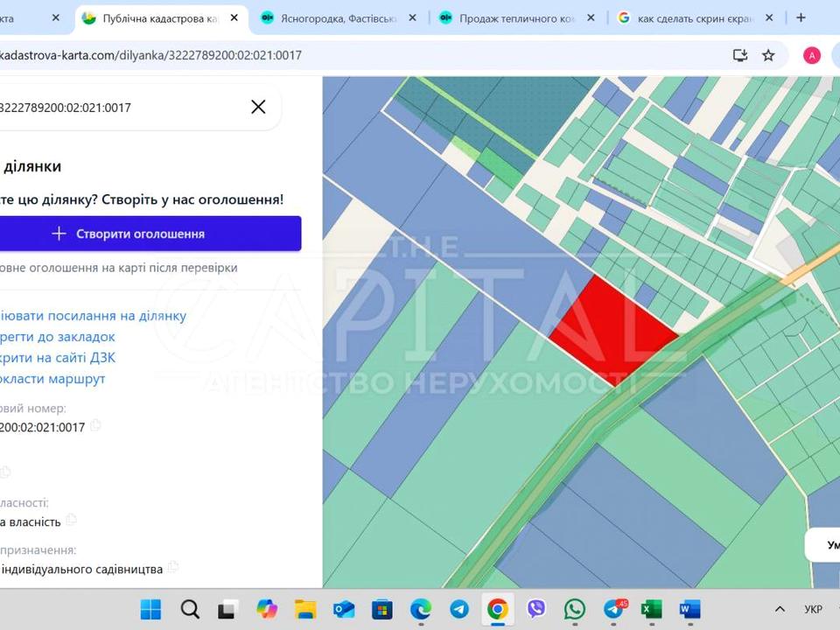Open a new browser tab
Image resolution: width=840 pixels, height=630 pixels.
(x=801, y=17)
